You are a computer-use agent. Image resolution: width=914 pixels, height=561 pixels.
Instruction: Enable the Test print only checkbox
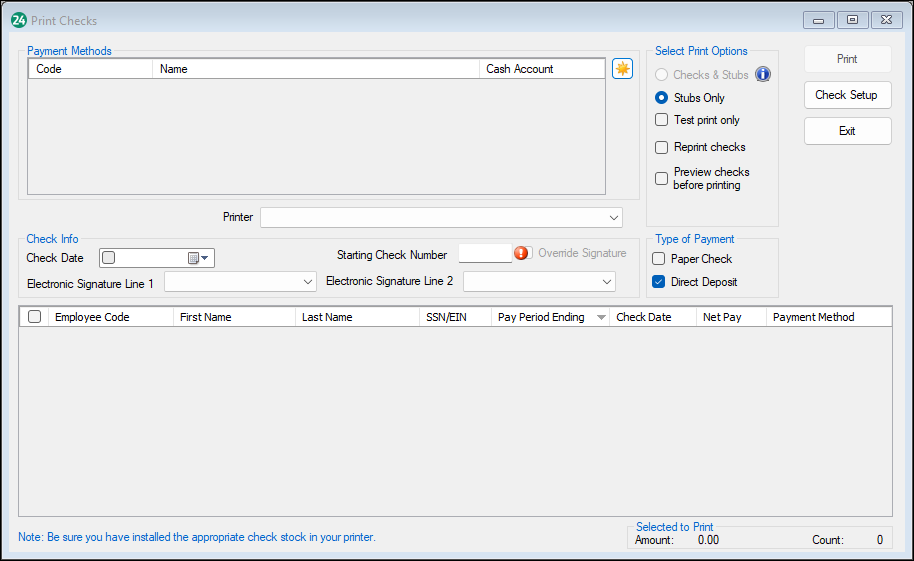(661, 120)
